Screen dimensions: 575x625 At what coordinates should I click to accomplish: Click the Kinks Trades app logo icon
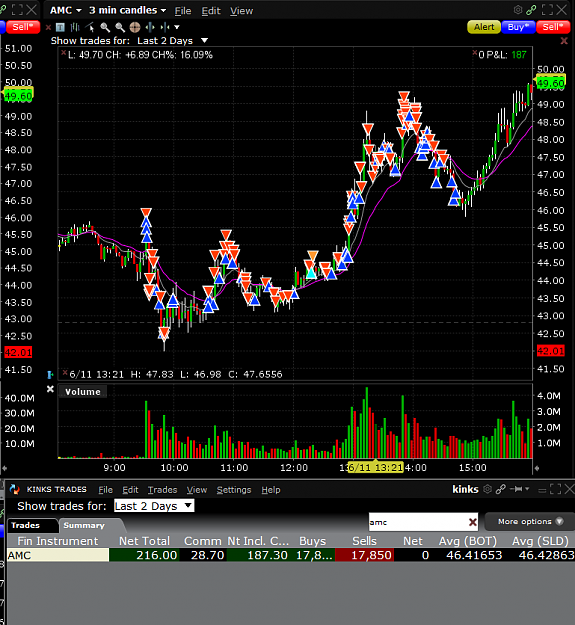coord(15,489)
